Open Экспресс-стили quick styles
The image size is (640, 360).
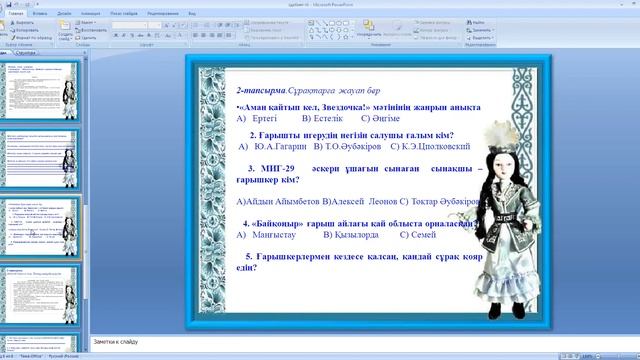point(397,29)
